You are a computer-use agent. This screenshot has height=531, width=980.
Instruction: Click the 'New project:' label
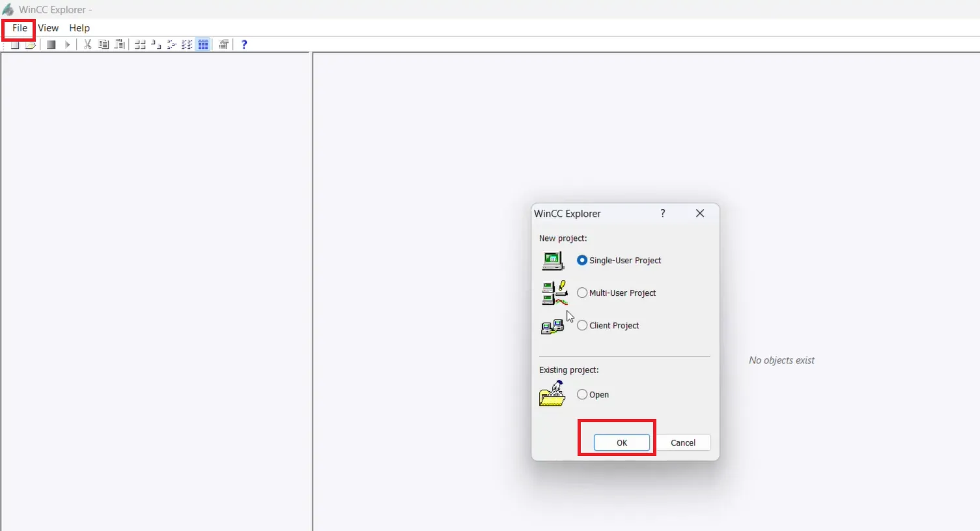(563, 238)
